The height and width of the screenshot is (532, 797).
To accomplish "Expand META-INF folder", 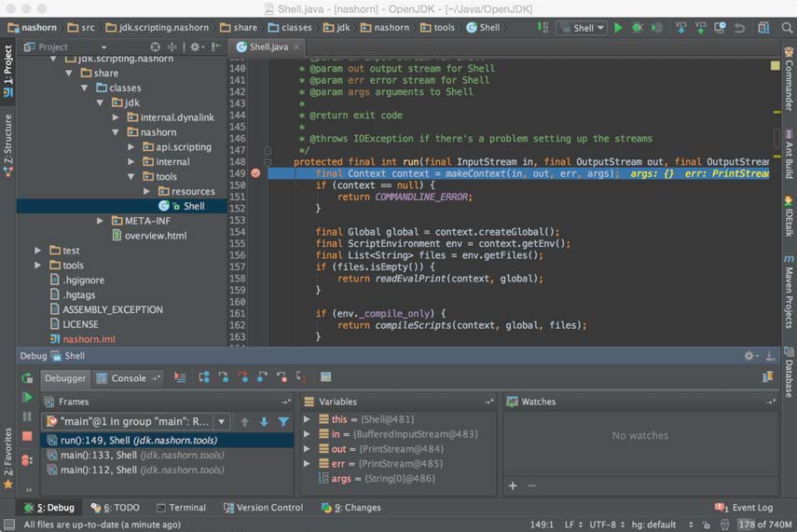I will coord(100,221).
